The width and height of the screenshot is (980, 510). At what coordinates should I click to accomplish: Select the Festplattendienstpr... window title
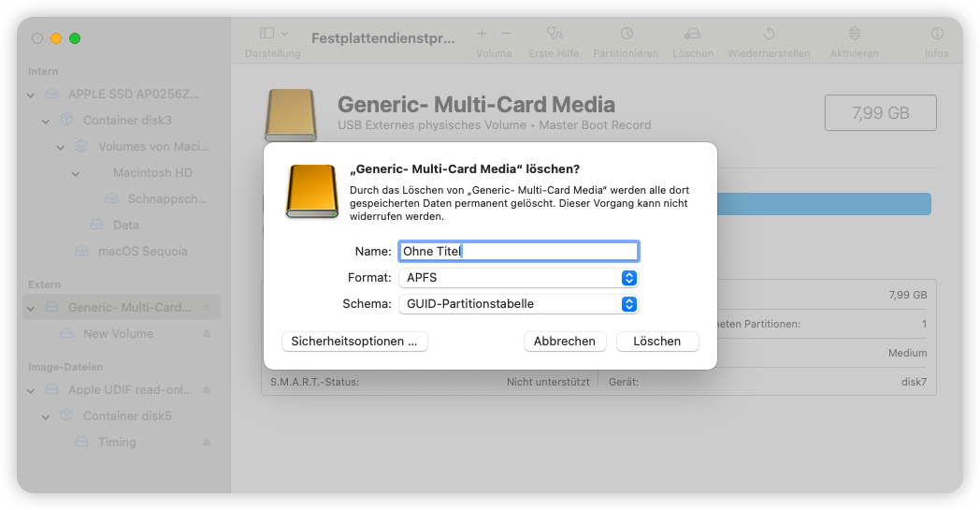[x=383, y=38]
